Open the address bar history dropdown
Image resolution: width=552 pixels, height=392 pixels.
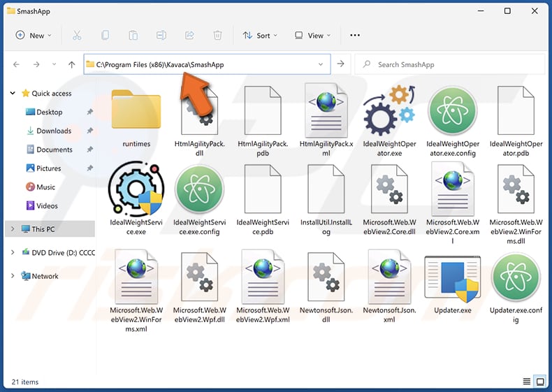[321, 64]
